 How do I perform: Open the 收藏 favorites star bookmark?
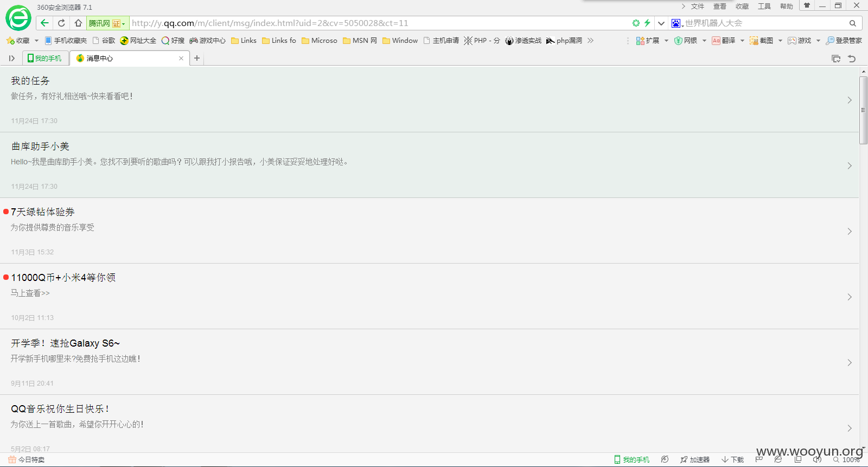(x=18, y=41)
